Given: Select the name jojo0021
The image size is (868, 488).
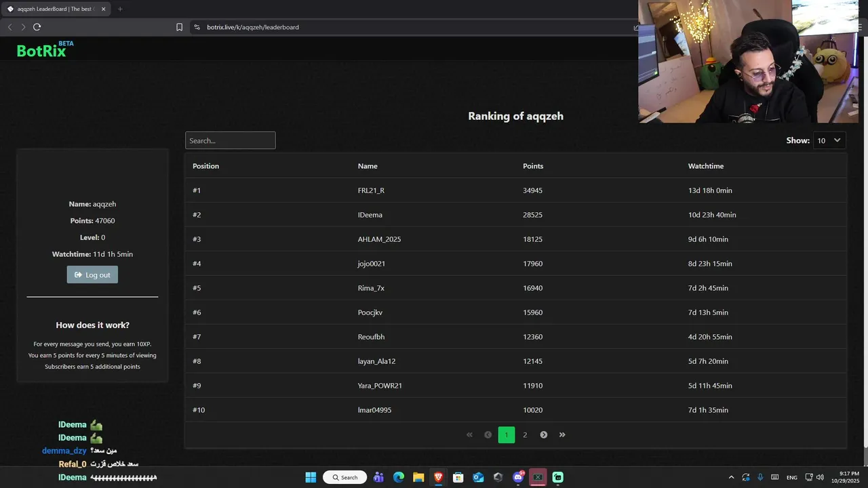Looking at the screenshot, I should coord(372,264).
